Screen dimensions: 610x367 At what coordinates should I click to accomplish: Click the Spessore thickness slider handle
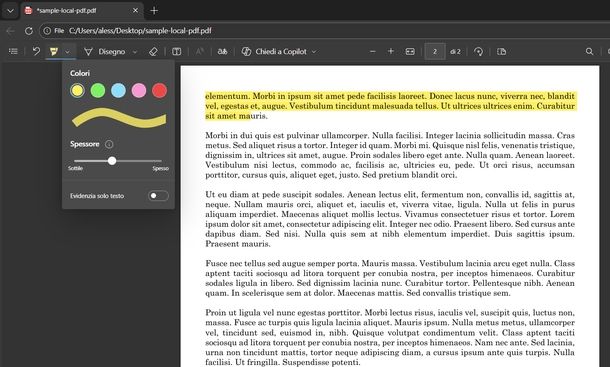point(112,161)
